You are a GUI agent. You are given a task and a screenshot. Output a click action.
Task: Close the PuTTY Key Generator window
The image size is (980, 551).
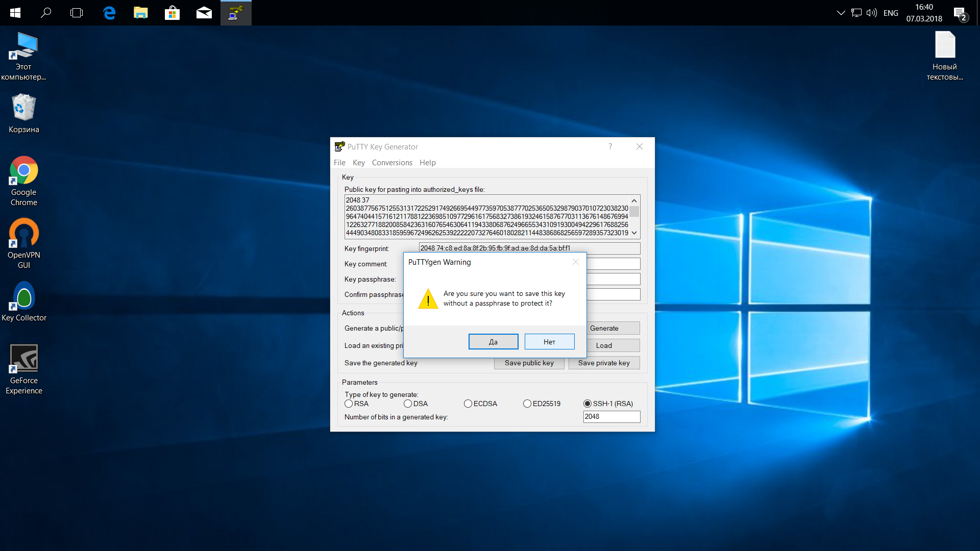point(639,146)
